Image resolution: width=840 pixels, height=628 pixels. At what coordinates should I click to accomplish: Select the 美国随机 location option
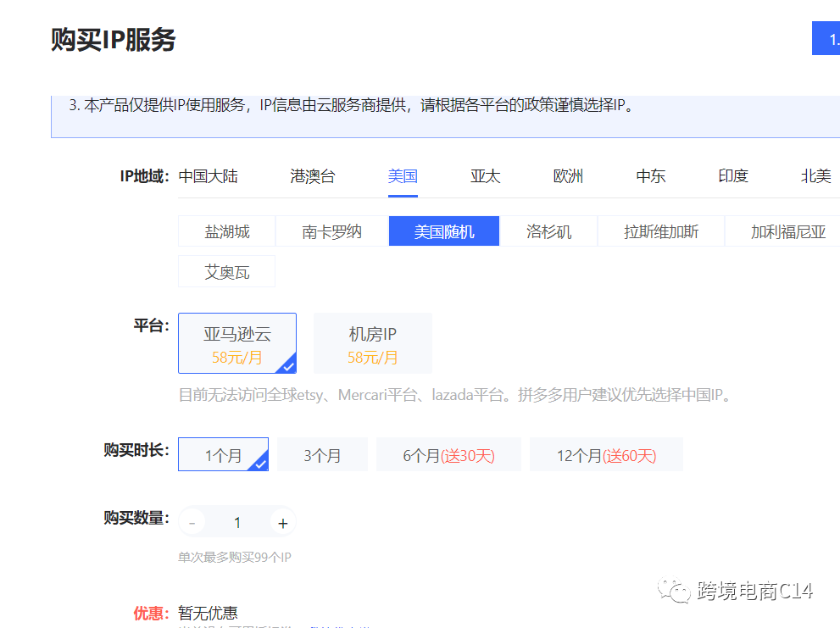[443, 231]
